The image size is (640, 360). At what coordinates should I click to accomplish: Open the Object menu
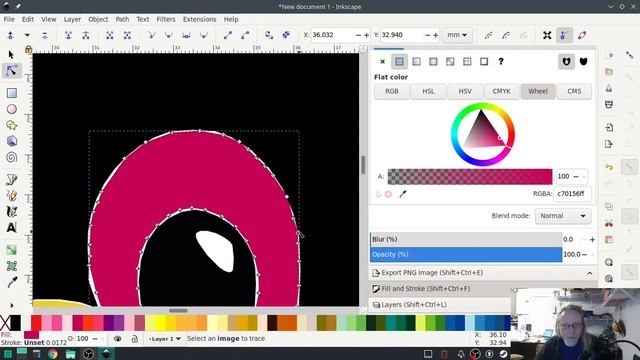point(98,19)
